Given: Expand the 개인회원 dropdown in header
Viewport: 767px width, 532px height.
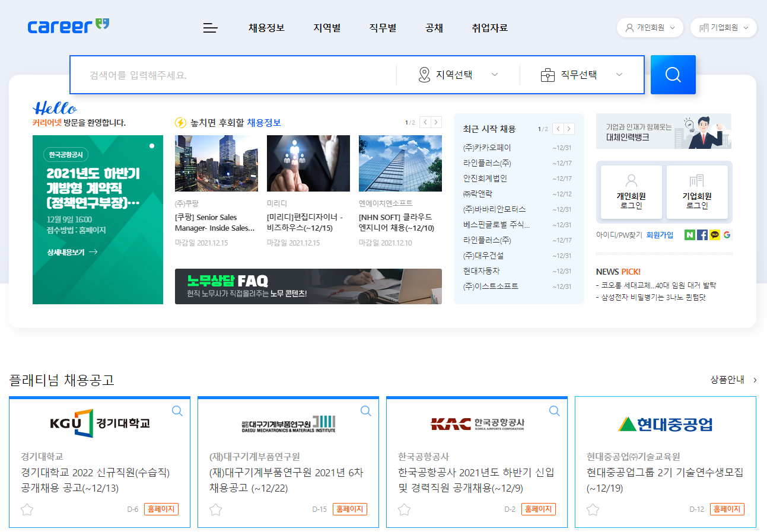Looking at the screenshot, I should pyautogui.click(x=650, y=27).
